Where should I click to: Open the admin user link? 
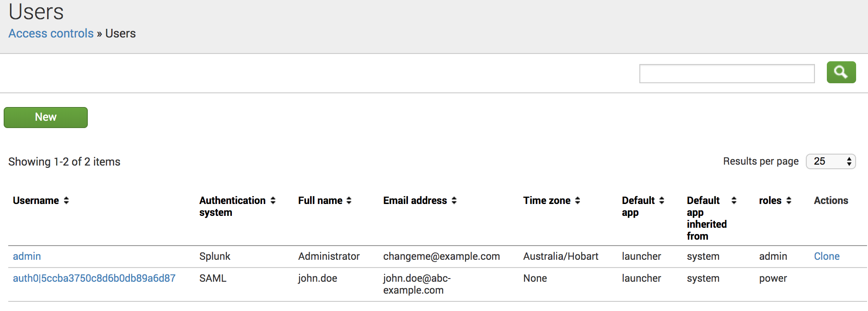27,256
